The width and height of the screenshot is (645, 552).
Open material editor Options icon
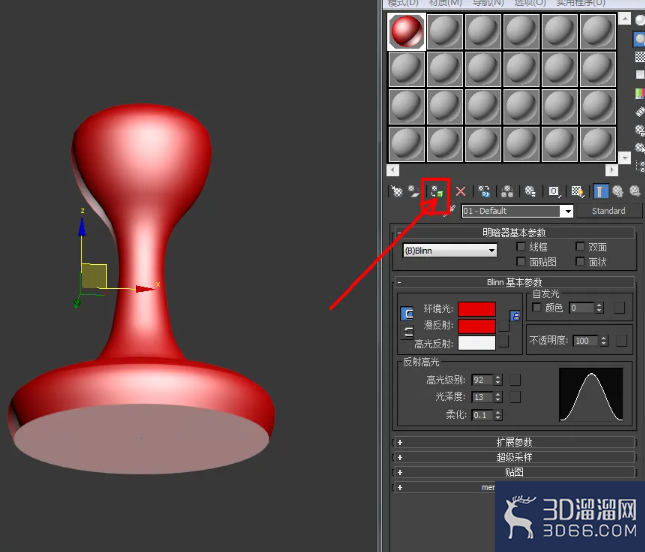640,130
